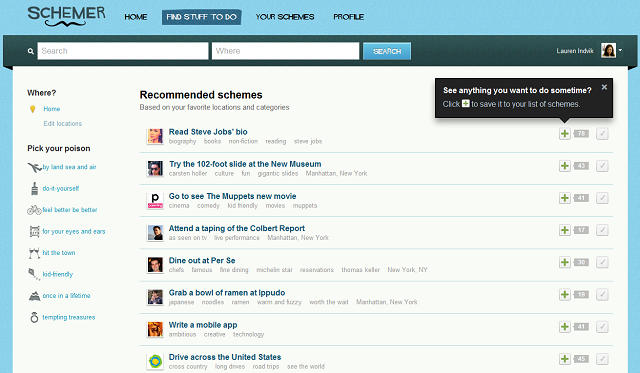Click the bicycle icon for feel better be better
This screenshot has width=640, height=373.
pyautogui.click(x=34, y=210)
